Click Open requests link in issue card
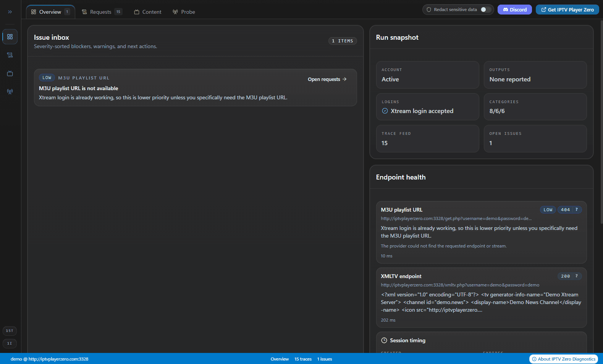Viewport: 603px width, 364px height. [327, 79]
